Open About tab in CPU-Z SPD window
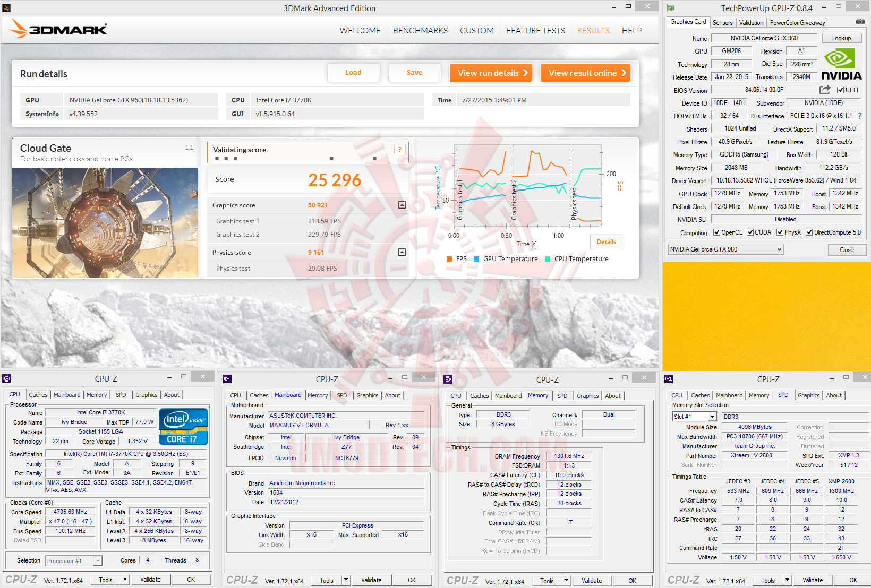Image resolution: width=871 pixels, height=588 pixels. [834, 395]
